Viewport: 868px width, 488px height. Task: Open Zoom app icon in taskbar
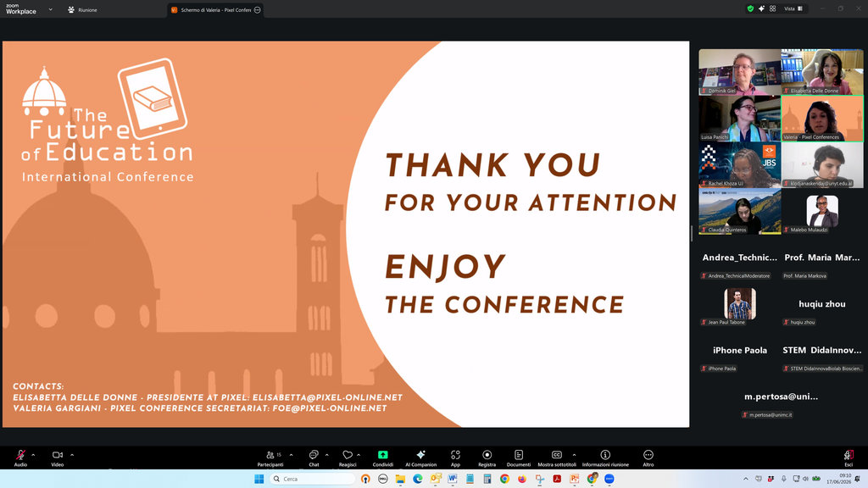tap(609, 479)
